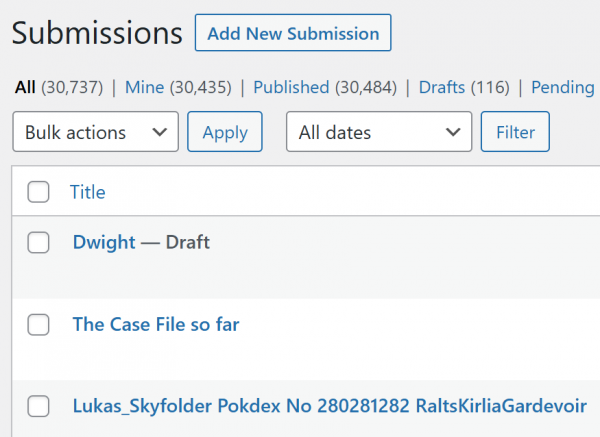This screenshot has height=437, width=600.
Task: Click the Add New Submission button
Action: (293, 33)
